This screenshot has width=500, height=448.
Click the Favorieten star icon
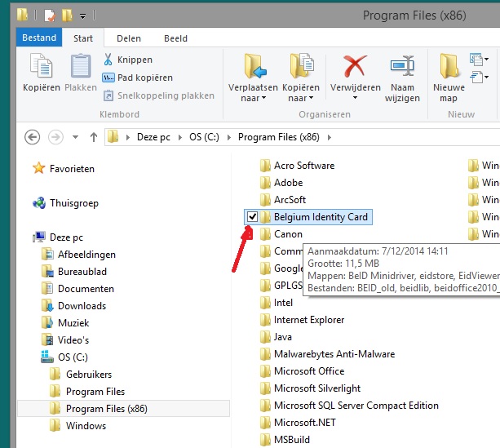pyautogui.click(x=39, y=168)
